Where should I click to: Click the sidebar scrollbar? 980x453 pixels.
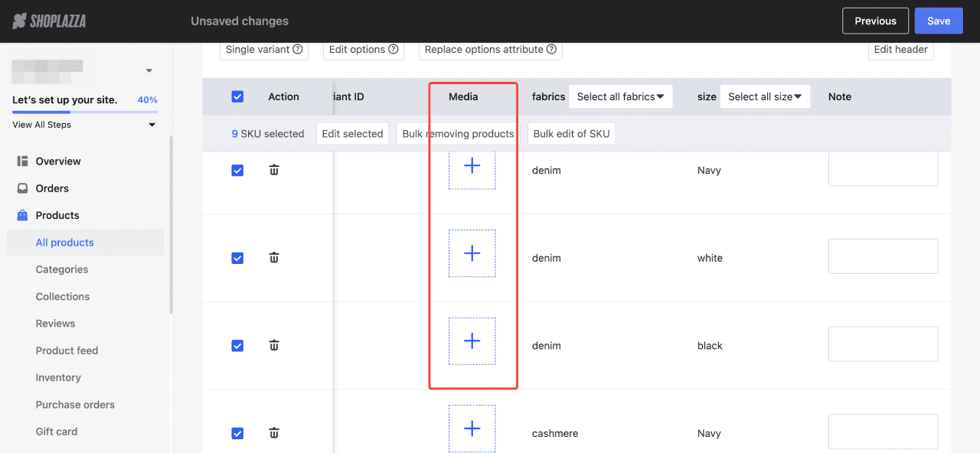coord(171,226)
